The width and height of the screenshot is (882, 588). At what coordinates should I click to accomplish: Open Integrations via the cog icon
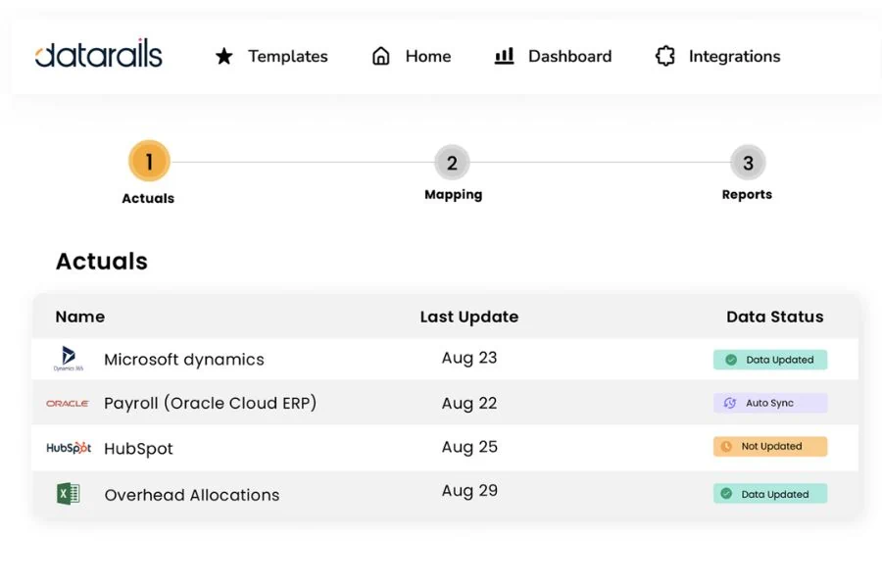[665, 56]
